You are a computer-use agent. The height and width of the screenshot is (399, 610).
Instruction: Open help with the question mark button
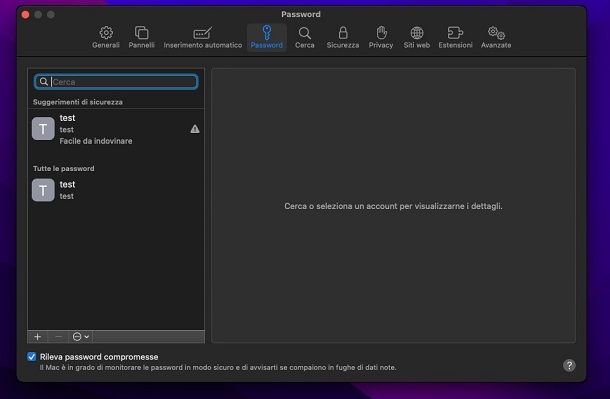[569, 366]
